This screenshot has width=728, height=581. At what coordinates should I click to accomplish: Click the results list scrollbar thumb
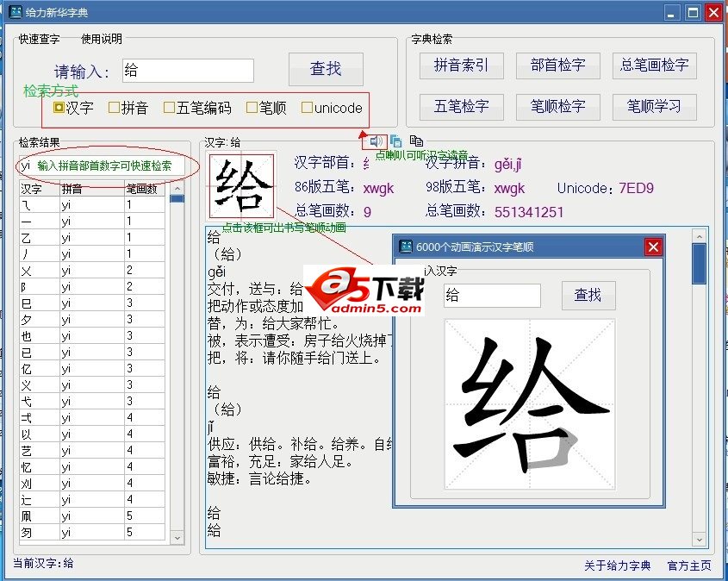coord(177,199)
